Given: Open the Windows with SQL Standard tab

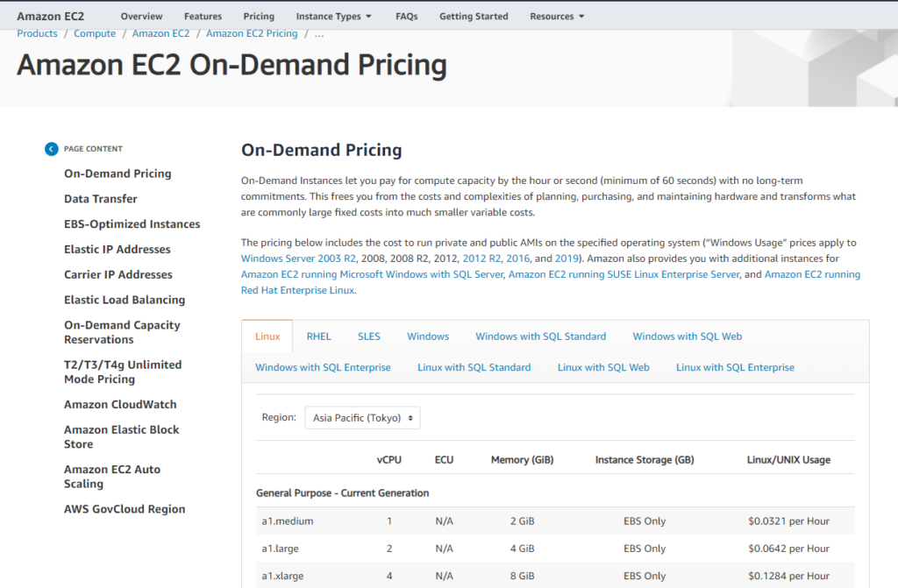Looking at the screenshot, I should 540,337.
